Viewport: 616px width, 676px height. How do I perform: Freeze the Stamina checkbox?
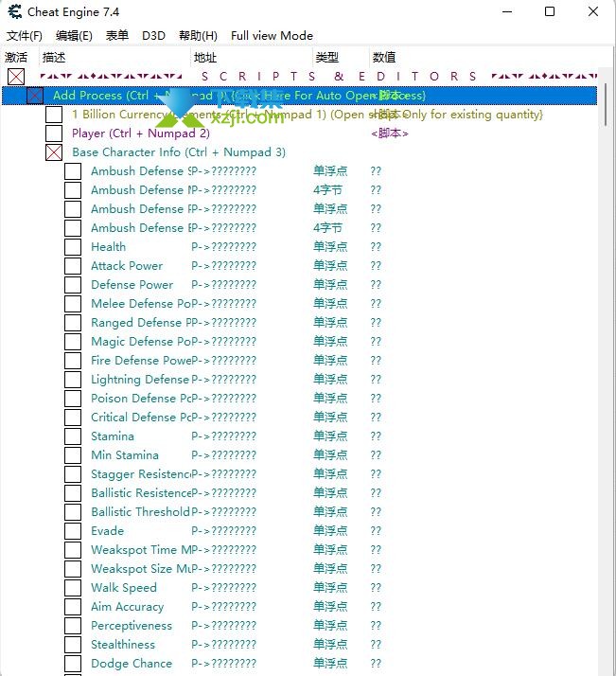(73, 436)
